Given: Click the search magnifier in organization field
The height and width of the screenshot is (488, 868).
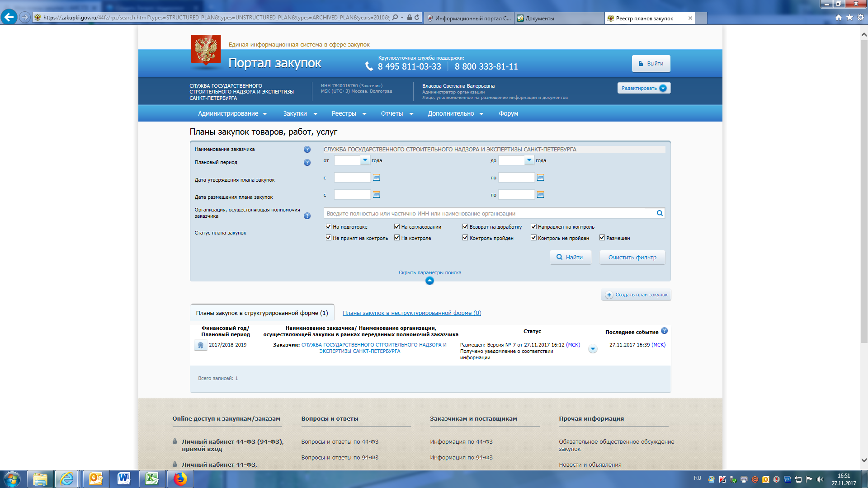Looking at the screenshot, I should 660,213.
